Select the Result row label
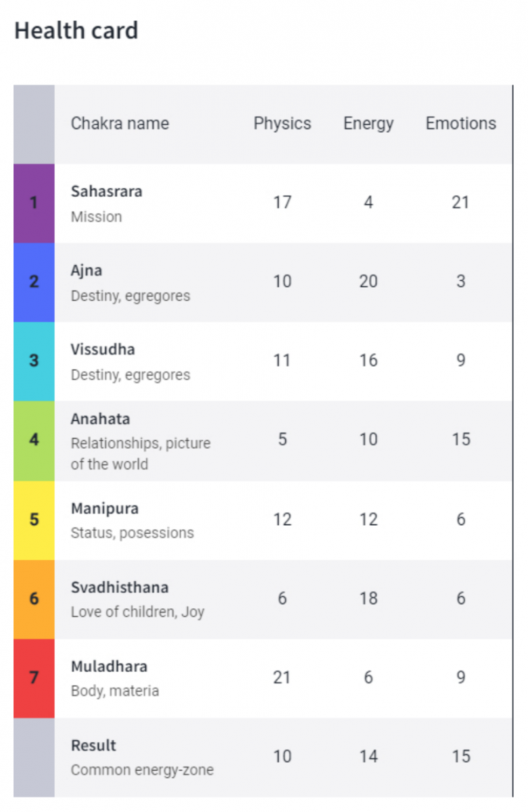Screen dimensions: 528x812 point(94,746)
